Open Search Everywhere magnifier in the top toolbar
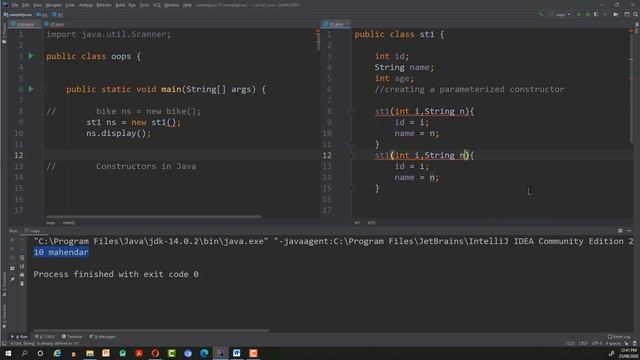The image size is (640, 360). (x=636, y=14)
